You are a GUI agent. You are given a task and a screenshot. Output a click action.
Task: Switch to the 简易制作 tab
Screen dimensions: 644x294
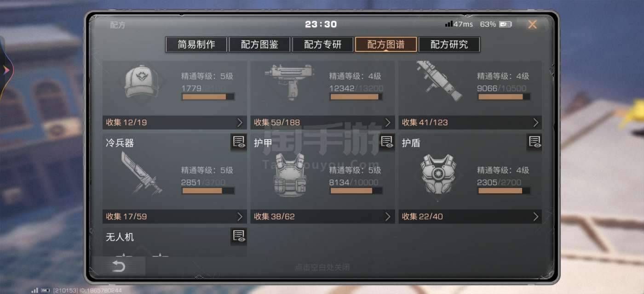(x=196, y=45)
